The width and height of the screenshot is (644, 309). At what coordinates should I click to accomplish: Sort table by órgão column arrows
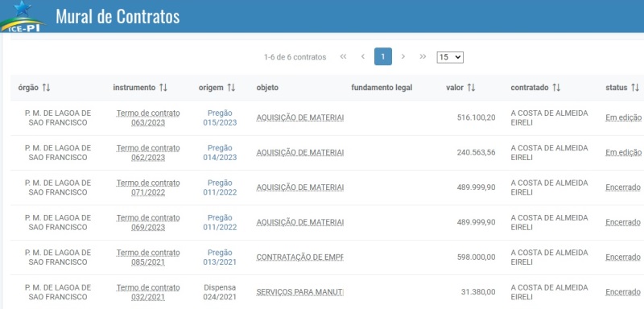[x=46, y=88]
